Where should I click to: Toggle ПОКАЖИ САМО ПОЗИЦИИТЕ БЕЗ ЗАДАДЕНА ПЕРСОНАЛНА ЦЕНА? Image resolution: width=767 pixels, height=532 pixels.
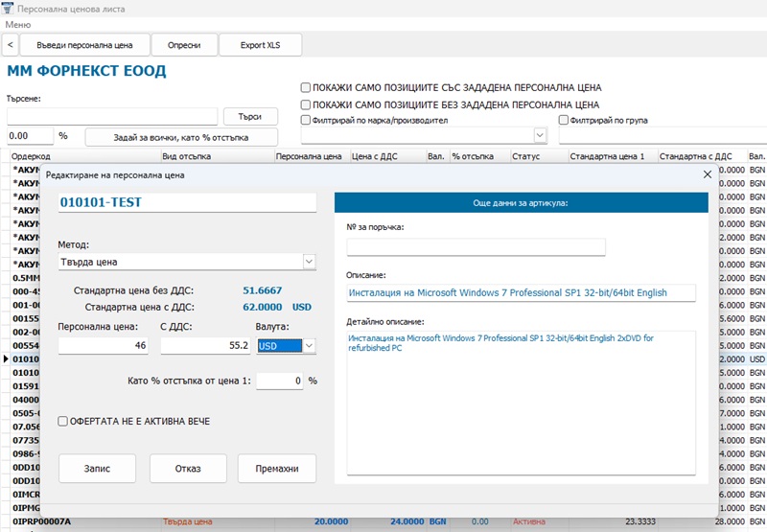[x=306, y=104]
